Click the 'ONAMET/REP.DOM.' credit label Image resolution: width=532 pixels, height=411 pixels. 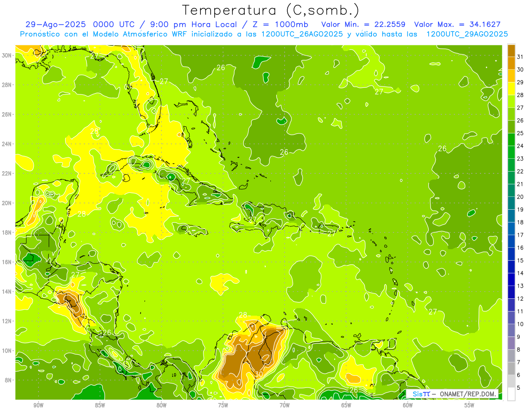(x=468, y=394)
